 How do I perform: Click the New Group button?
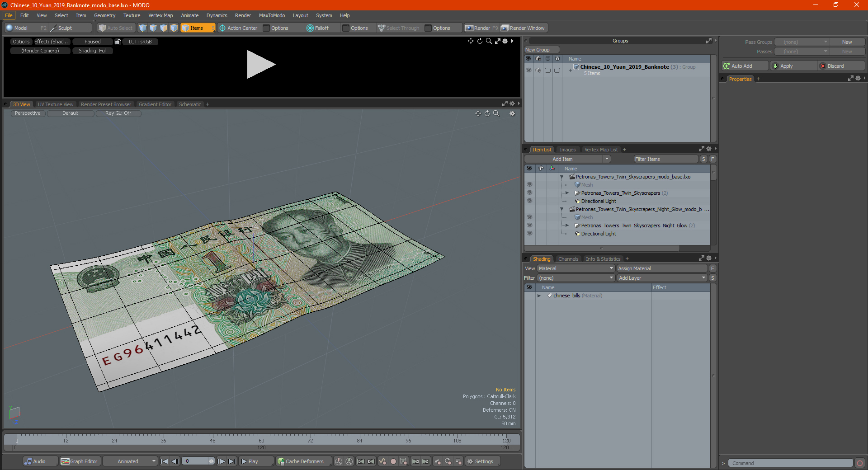tap(542, 50)
